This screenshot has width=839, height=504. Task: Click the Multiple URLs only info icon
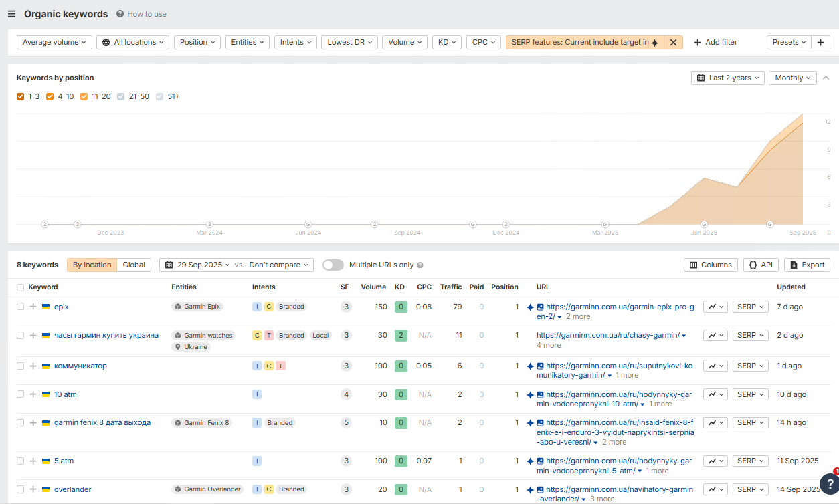pyautogui.click(x=420, y=265)
